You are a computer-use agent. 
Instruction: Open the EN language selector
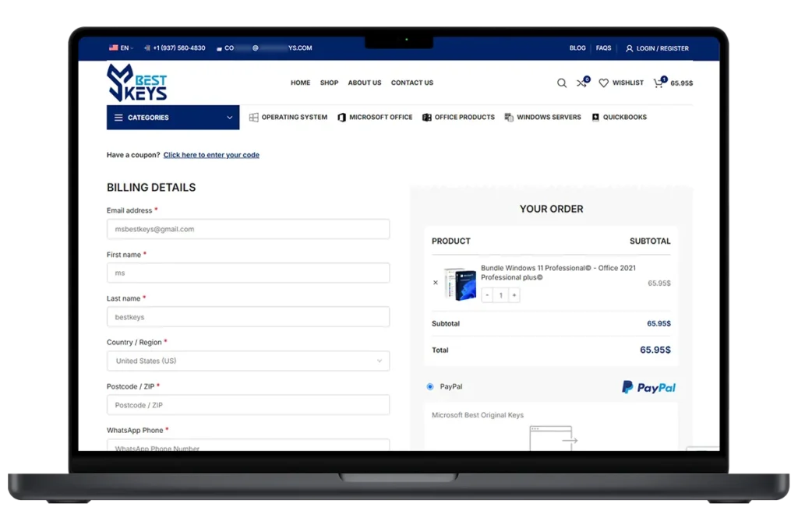point(121,48)
